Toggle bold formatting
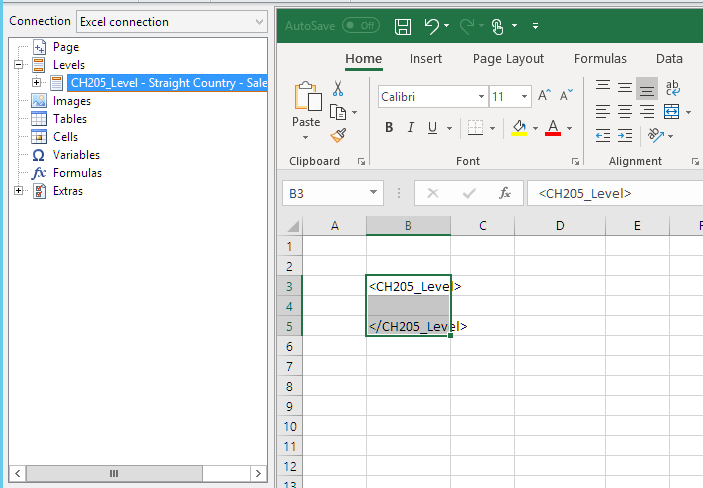 pyautogui.click(x=389, y=128)
